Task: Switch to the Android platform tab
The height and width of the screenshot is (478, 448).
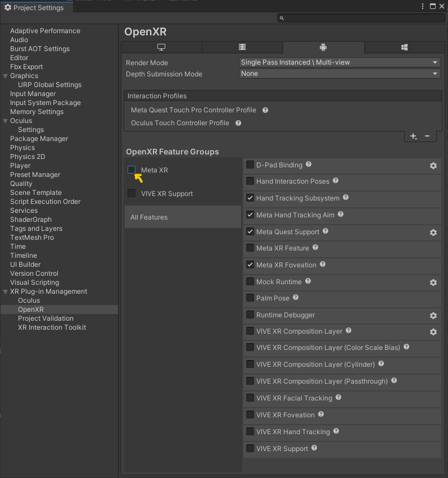Action: [x=323, y=47]
